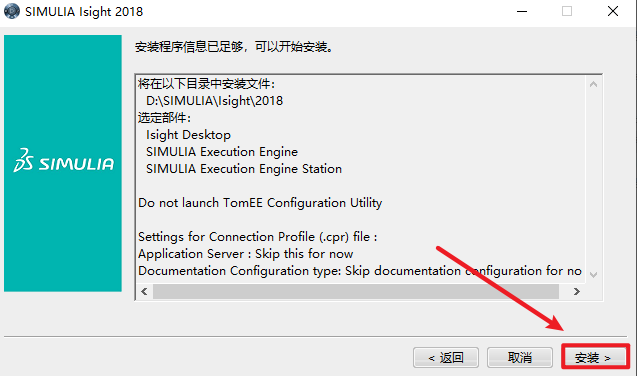Click the Application Server Skip this for now line
The image size is (637, 376).
[245, 254]
